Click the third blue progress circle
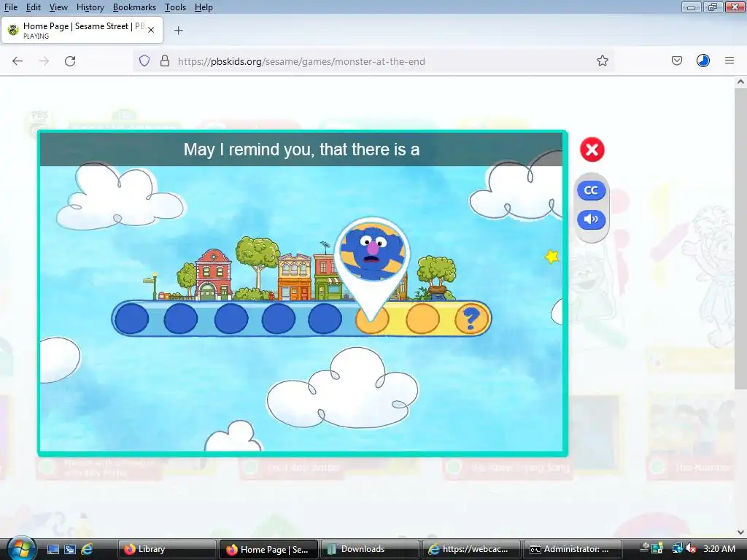 (x=231, y=319)
